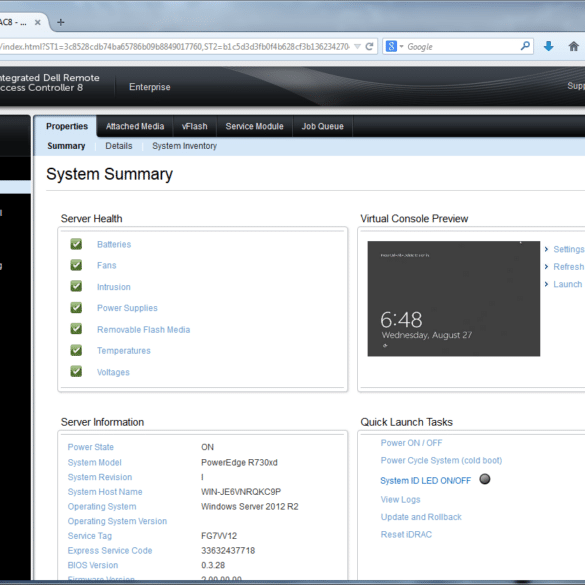The image size is (585, 585).
Task: Open the vFlash tab
Action: coord(194,126)
